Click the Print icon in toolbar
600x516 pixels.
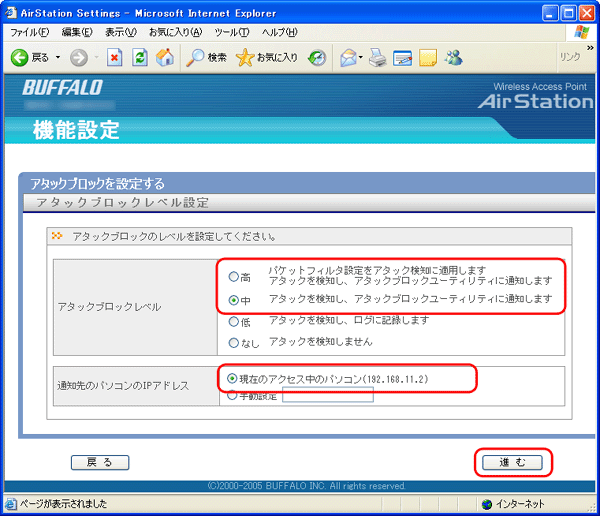377,57
